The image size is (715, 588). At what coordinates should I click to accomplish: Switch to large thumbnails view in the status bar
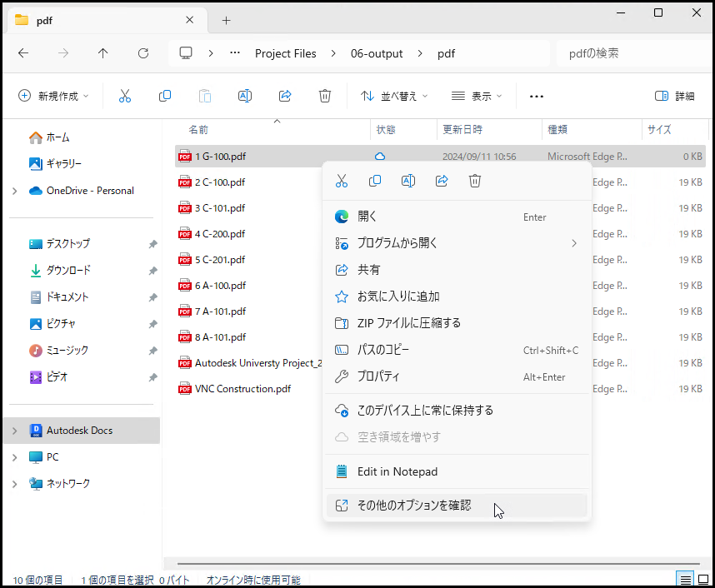704,578
